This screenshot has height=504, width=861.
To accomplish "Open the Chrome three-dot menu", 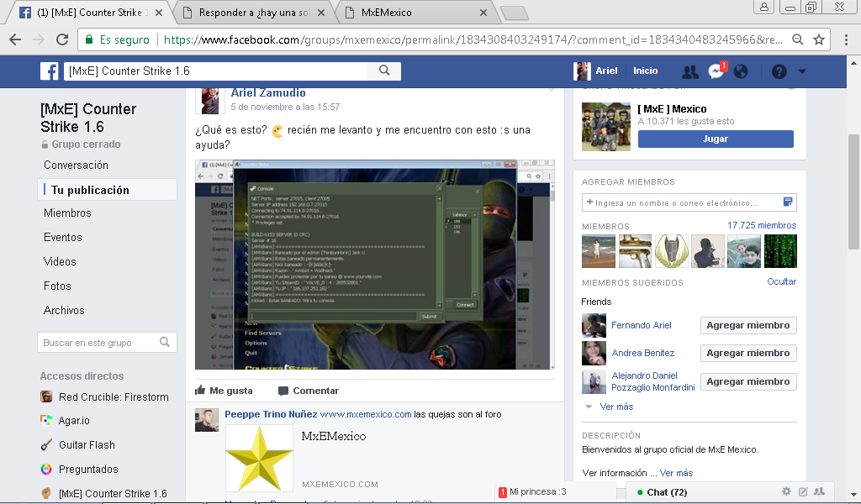I will 846,39.
